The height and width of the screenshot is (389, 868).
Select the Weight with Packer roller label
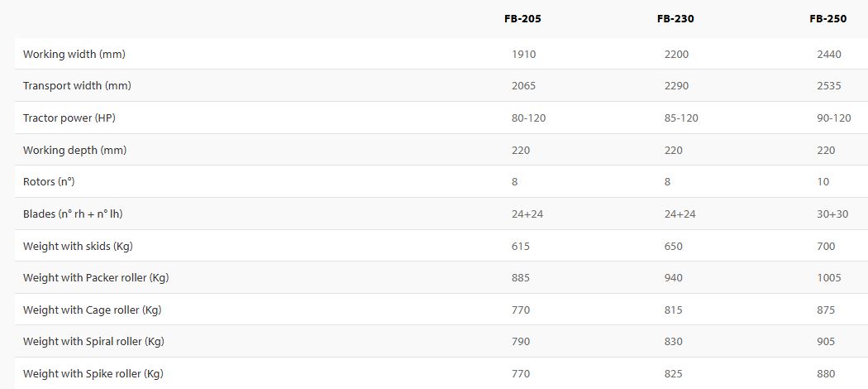pyautogui.click(x=96, y=278)
